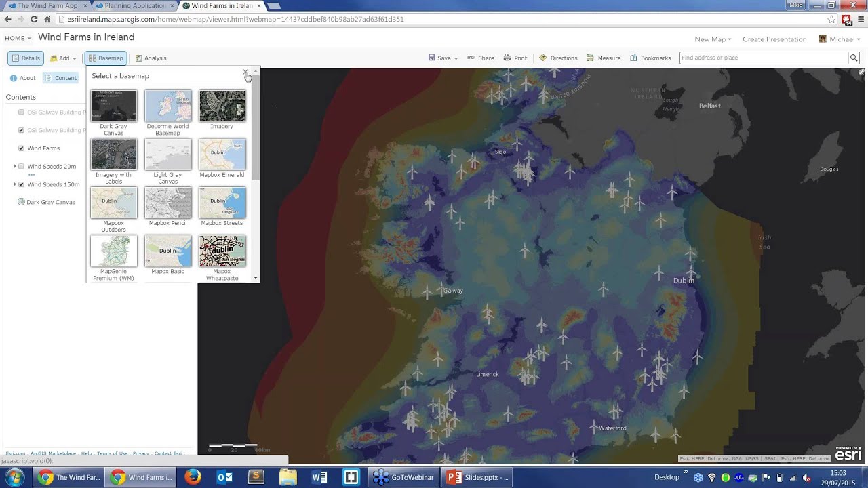Image resolution: width=868 pixels, height=488 pixels.
Task: Toggle the Basemap gallery button
Action: point(106,58)
